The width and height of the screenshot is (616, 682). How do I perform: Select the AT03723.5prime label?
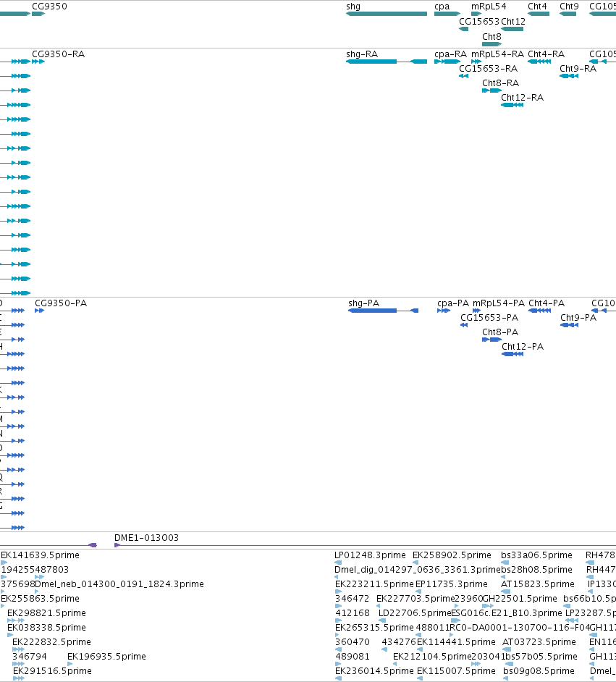pos(539,642)
